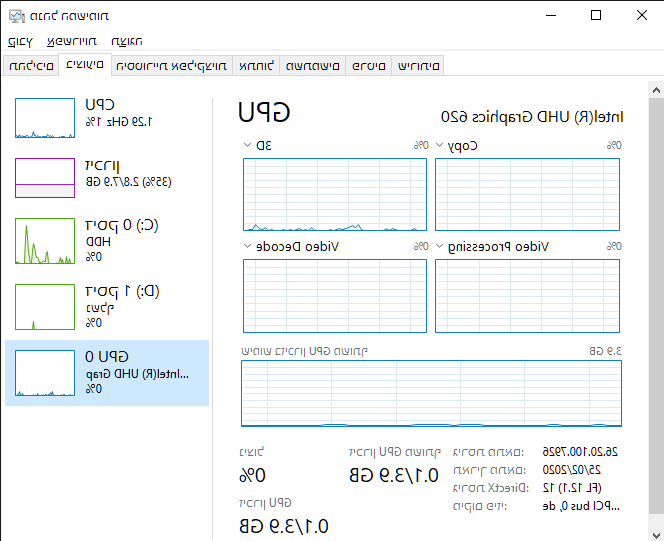The width and height of the screenshot is (664, 541).
Task: Click the Copy engine usage graph
Action: click(x=527, y=195)
